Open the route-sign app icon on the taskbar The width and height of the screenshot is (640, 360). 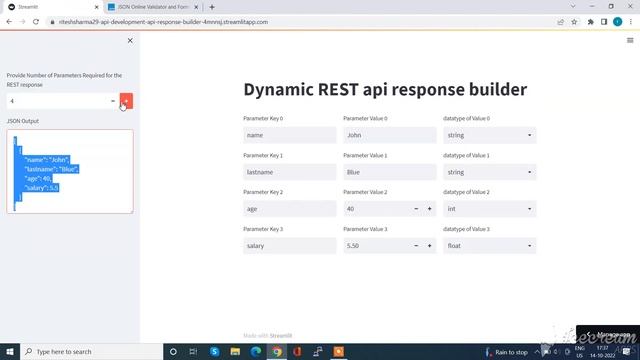pos(318,351)
